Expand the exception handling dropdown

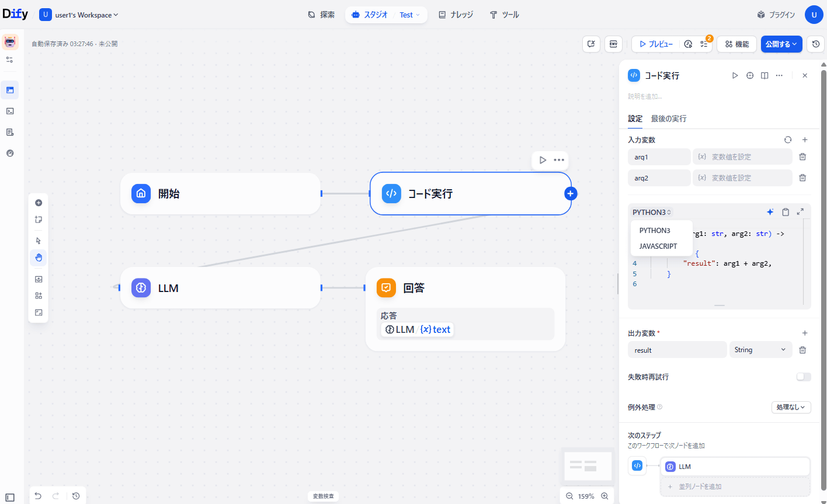click(791, 407)
